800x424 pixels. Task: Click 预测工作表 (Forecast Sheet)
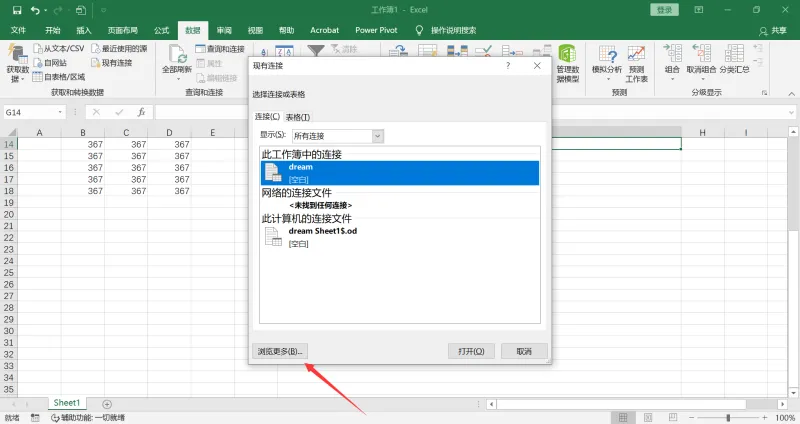(x=636, y=64)
